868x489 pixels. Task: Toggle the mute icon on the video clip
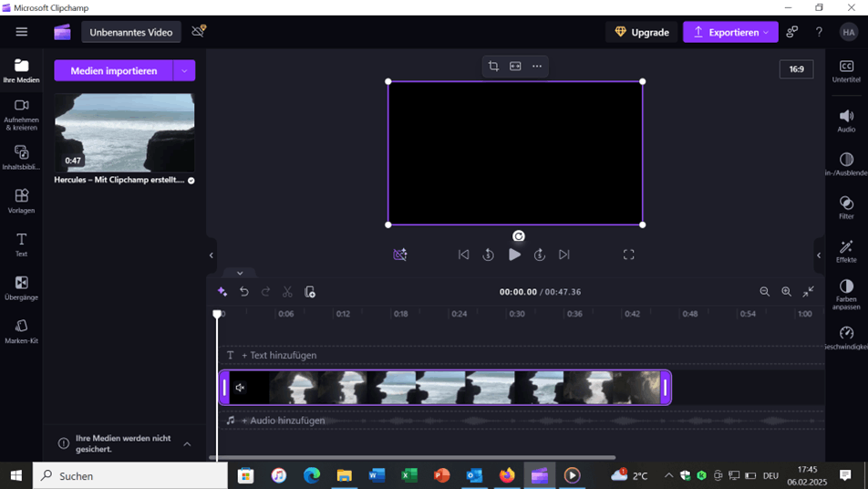tap(240, 388)
